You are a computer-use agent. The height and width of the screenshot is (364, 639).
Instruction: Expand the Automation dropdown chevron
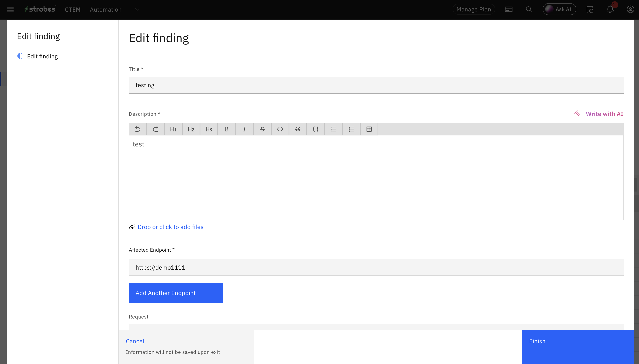(137, 10)
